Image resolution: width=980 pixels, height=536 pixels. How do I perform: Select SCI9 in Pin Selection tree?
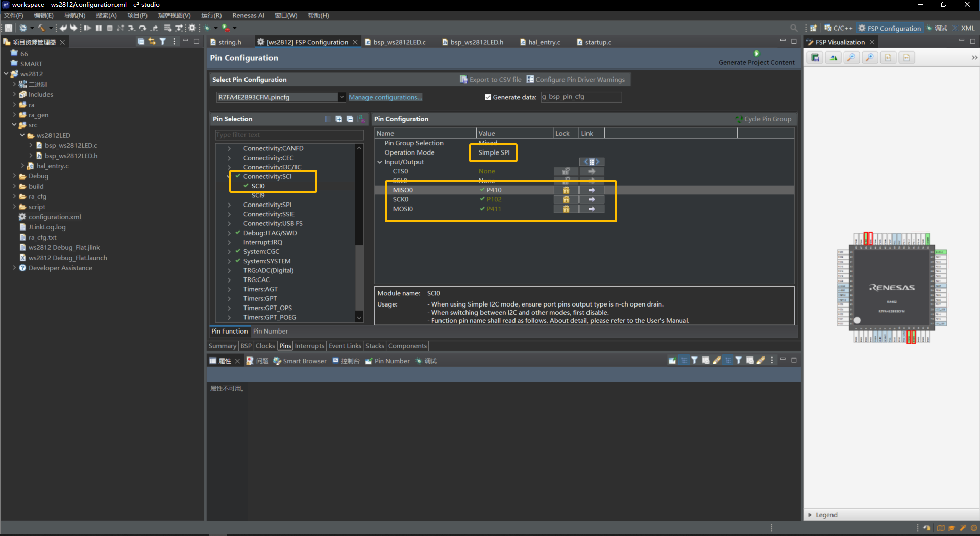click(258, 195)
